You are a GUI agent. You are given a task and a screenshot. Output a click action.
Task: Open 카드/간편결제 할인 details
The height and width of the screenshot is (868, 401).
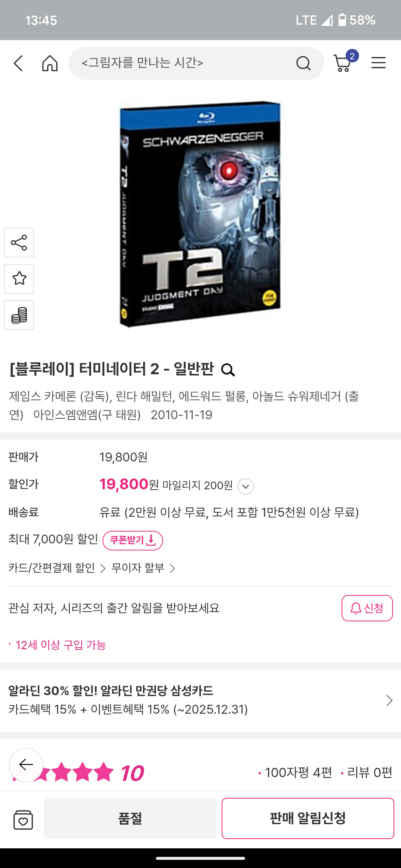pyautogui.click(x=57, y=568)
